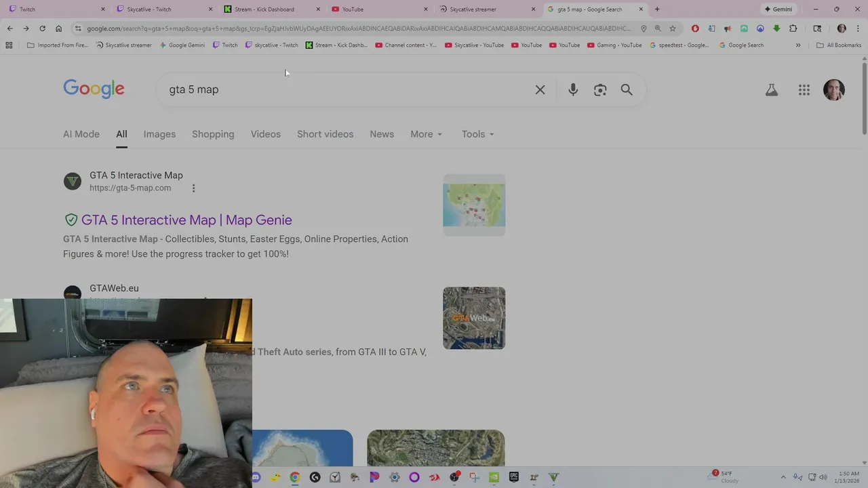Click the red stop-hand adblock extension

(695, 28)
